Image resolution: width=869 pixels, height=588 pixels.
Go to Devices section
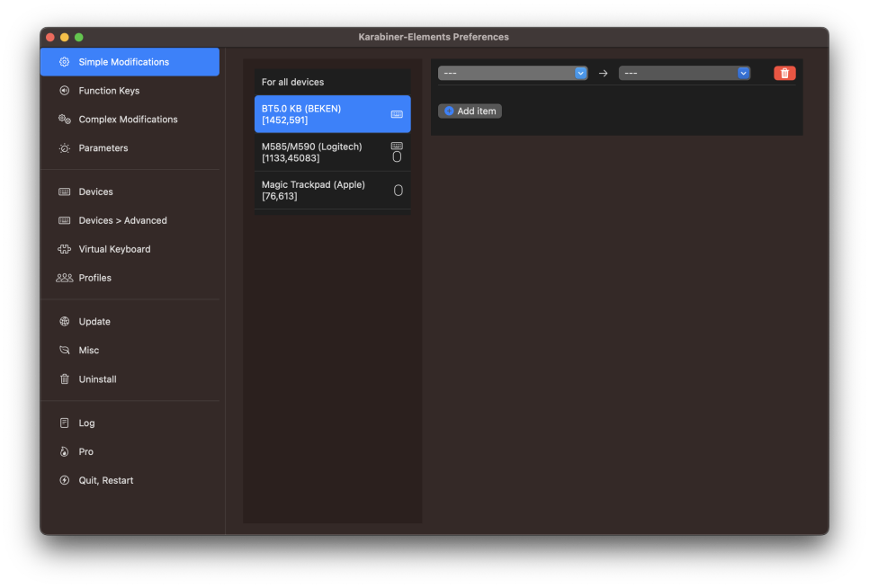130,192
